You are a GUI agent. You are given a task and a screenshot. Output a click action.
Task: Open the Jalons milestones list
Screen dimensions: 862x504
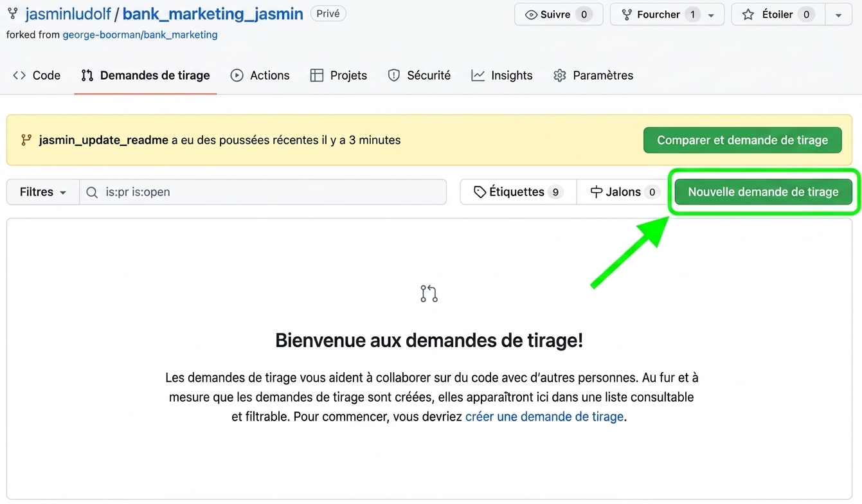pyautogui.click(x=624, y=192)
